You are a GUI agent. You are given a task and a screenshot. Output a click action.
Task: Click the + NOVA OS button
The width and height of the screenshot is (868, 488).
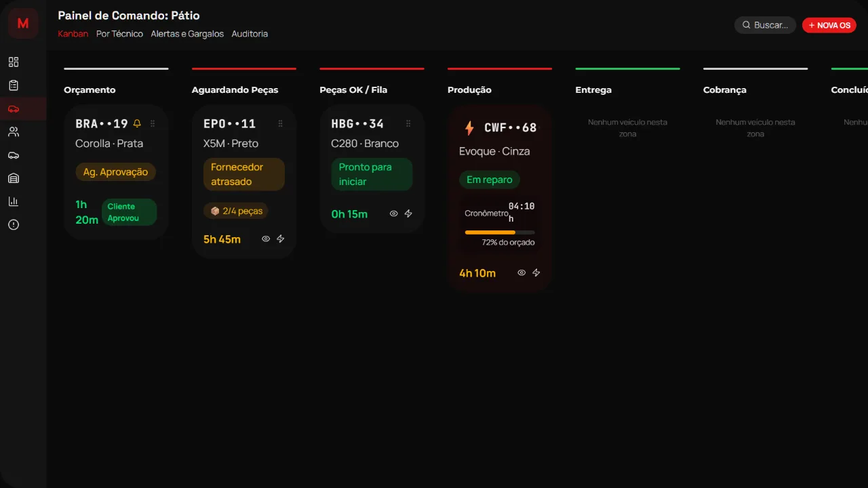(829, 25)
